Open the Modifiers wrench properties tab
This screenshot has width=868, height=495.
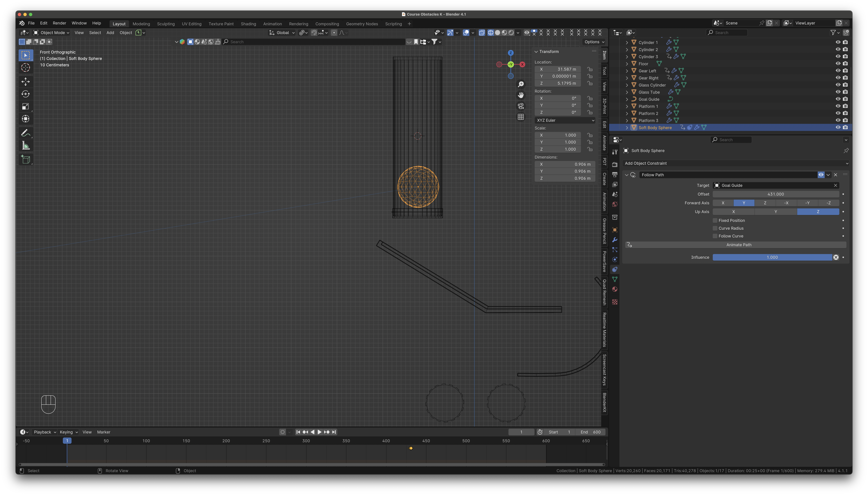click(615, 240)
